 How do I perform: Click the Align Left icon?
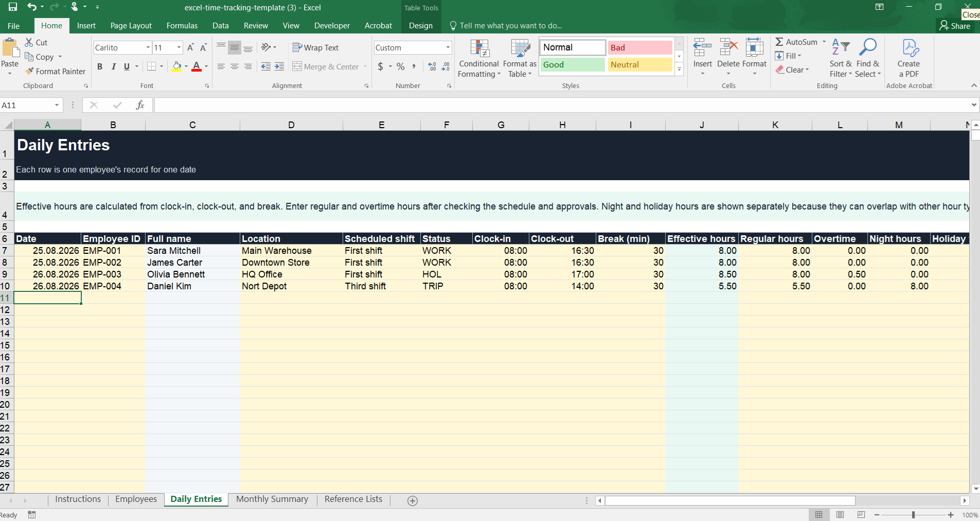click(221, 66)
